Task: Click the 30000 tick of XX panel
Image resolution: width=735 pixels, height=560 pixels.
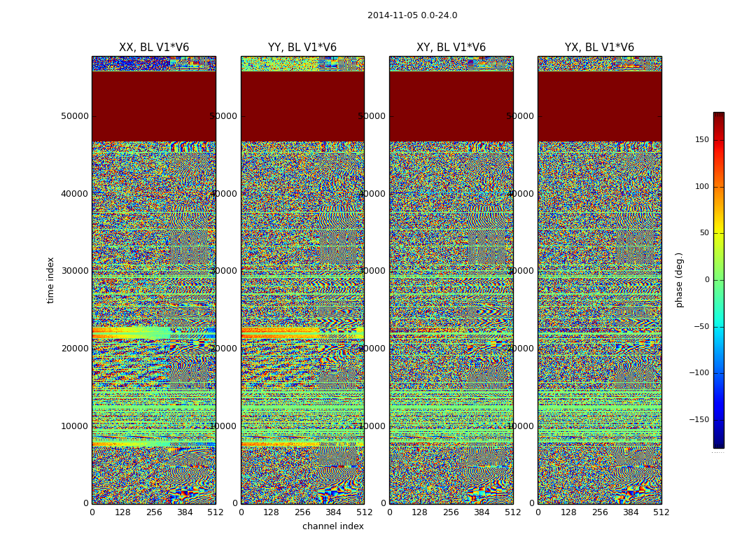Action: [75, 271]
